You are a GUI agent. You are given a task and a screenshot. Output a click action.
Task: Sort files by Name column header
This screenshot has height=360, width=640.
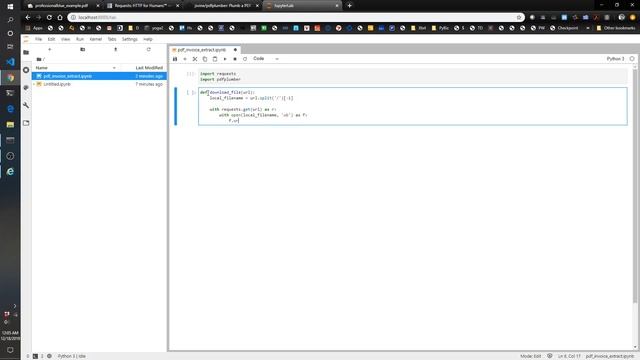click(41, 68)
